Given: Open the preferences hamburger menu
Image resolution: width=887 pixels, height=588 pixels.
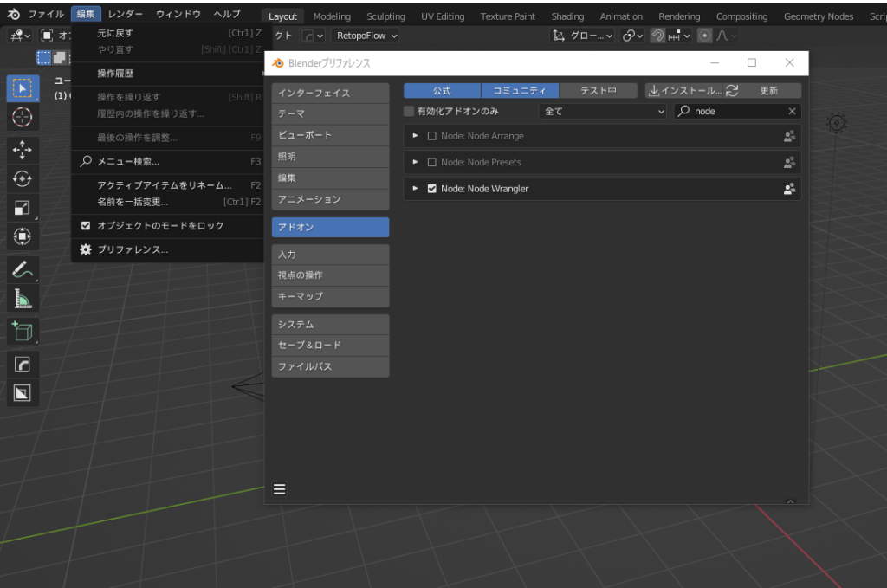Looking at the screenshot, I should tap(279, 488).
